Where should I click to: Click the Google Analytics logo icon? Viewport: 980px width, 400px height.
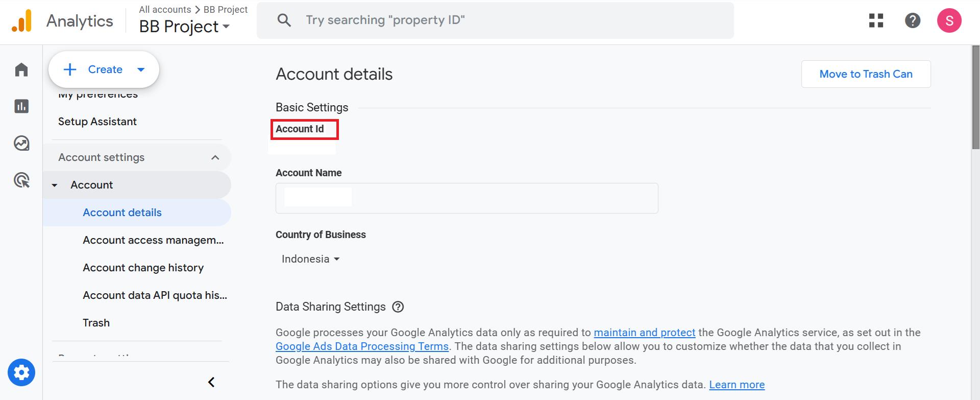click(x=22, y=21)
